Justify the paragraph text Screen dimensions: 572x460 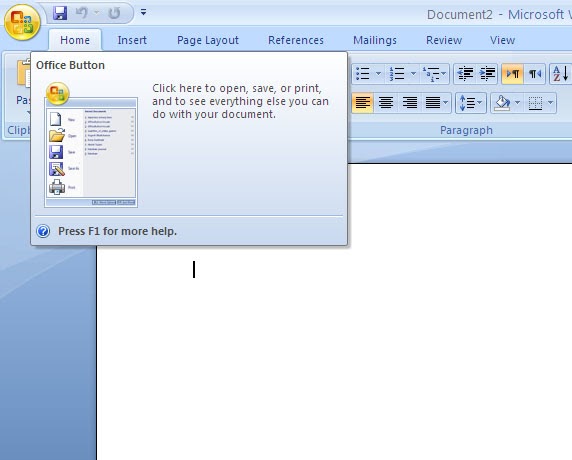click(433, 103)
